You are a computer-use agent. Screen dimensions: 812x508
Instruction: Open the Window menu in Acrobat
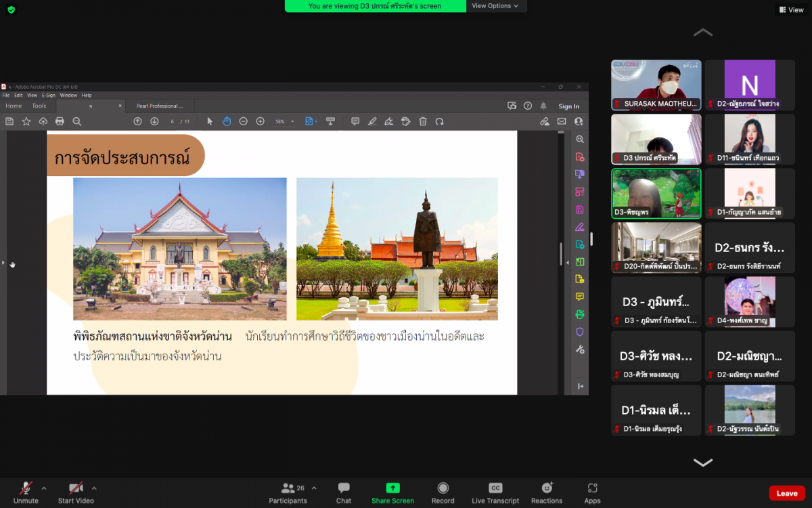pyautogui.click(x=68, y=96)
